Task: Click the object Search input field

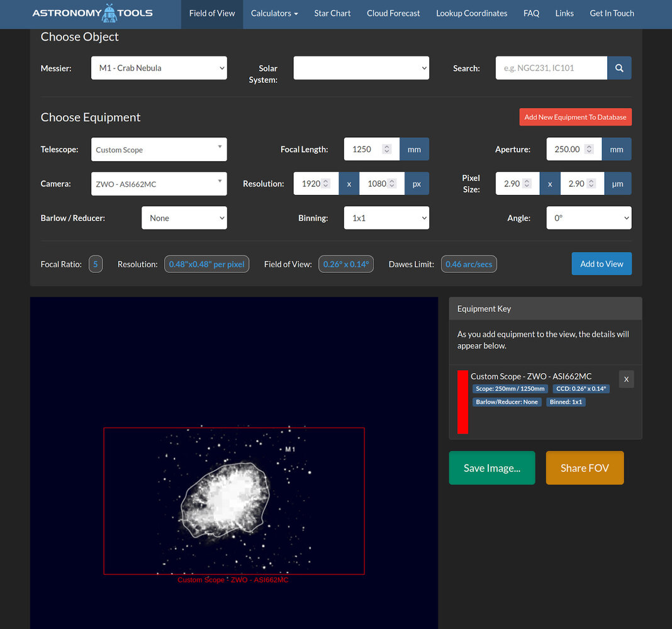Action: click(x=551, y=68)
